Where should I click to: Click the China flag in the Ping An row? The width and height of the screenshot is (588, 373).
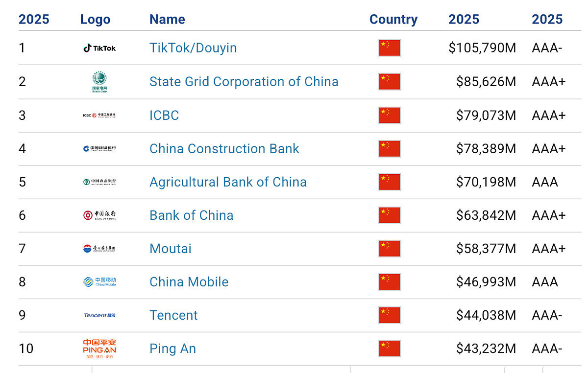tap(390, 349)
